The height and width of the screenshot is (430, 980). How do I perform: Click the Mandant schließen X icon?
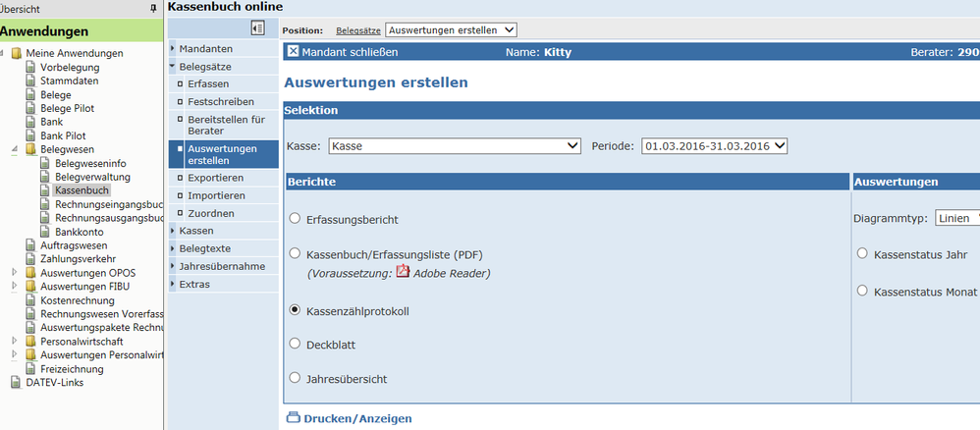tap(294, 52)
